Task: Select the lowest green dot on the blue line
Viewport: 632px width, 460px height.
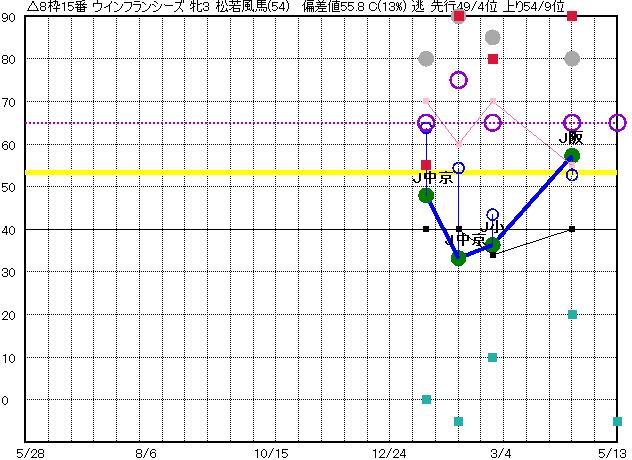Action: (459, 258)
